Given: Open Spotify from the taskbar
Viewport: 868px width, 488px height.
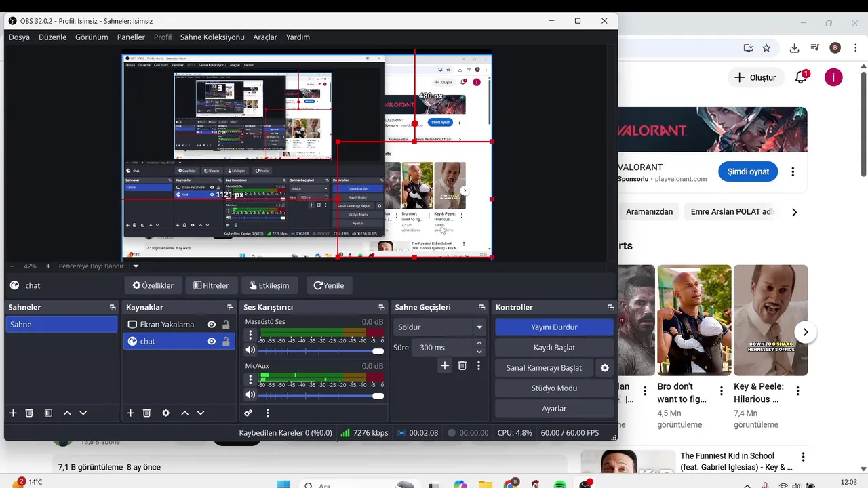Looking at the screenshot, I should pyautogui.click(x=560, y=485).
